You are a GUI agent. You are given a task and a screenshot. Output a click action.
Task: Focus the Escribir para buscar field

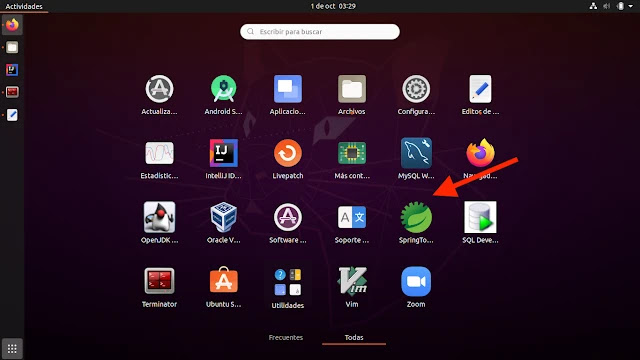pyautogui.click(x=320, y=31)
